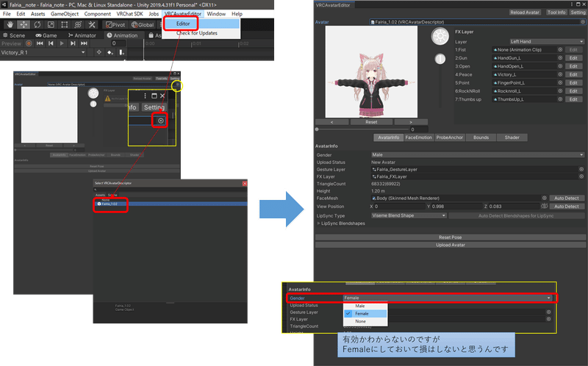Select the Rotate tool in Unity toolbar
This screenshot has width=588, height=366.
click(x=37, y=25)
